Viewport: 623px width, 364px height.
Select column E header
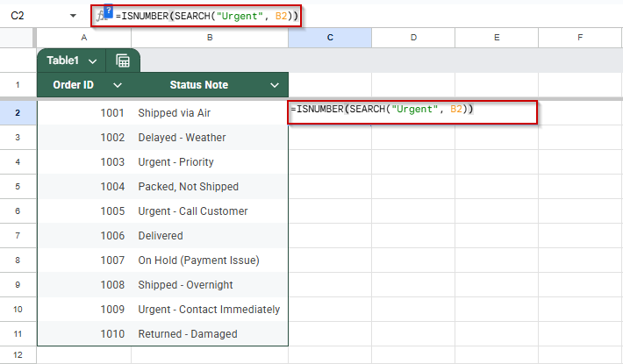point(497,38)
